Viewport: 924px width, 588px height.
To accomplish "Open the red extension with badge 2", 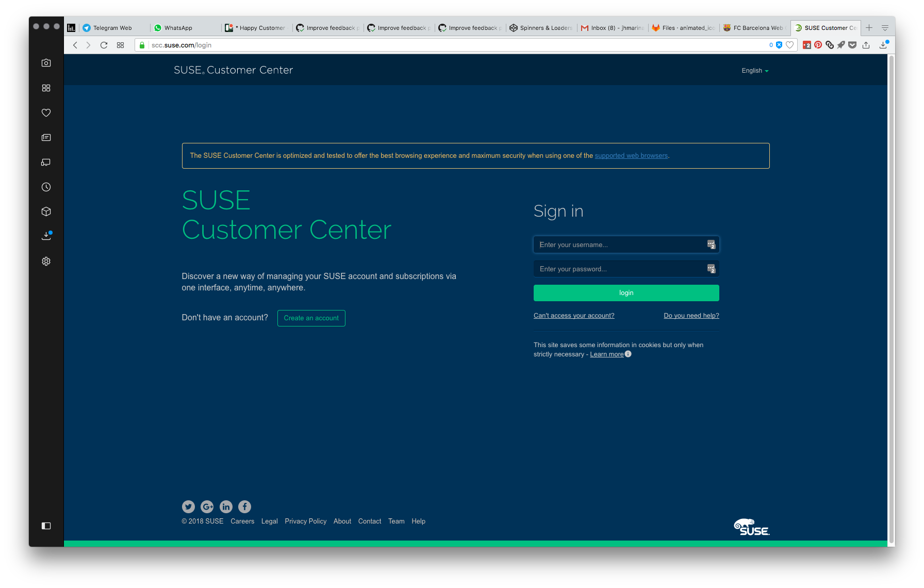I will pyautogui.click(x=807, y=45).
